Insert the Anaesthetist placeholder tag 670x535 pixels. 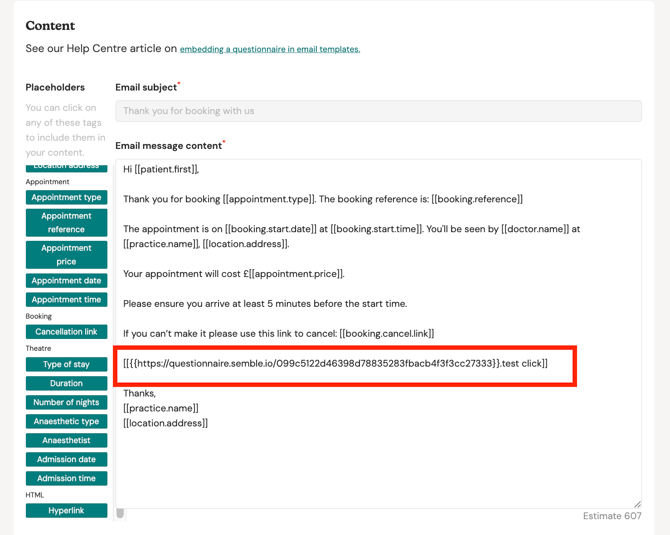coord(66,441)
